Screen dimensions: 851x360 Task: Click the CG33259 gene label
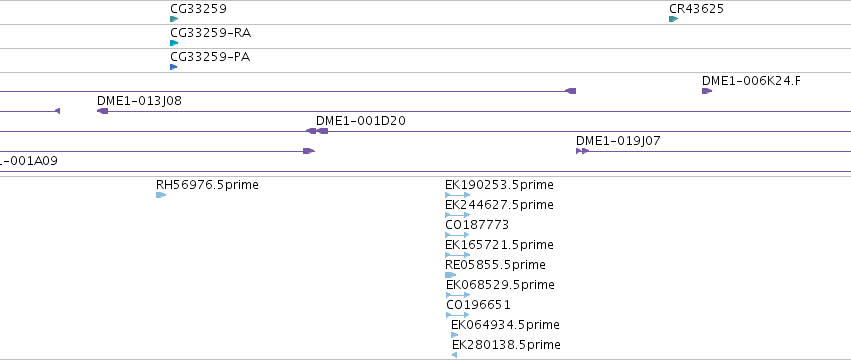[x=198, y=9]
